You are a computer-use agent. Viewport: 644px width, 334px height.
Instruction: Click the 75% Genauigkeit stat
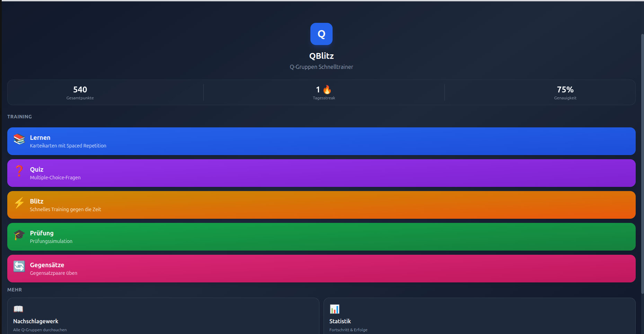point(565,93)
